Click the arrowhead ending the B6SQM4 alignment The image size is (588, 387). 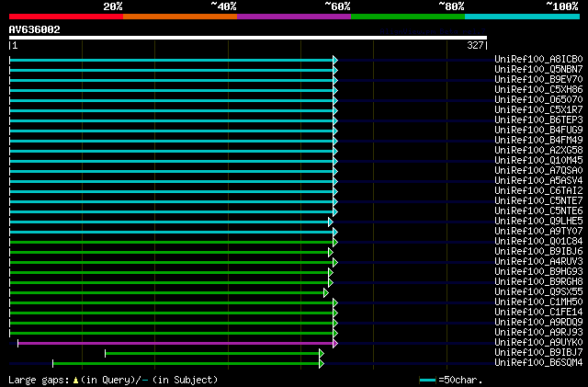click(x=322, y=364)
